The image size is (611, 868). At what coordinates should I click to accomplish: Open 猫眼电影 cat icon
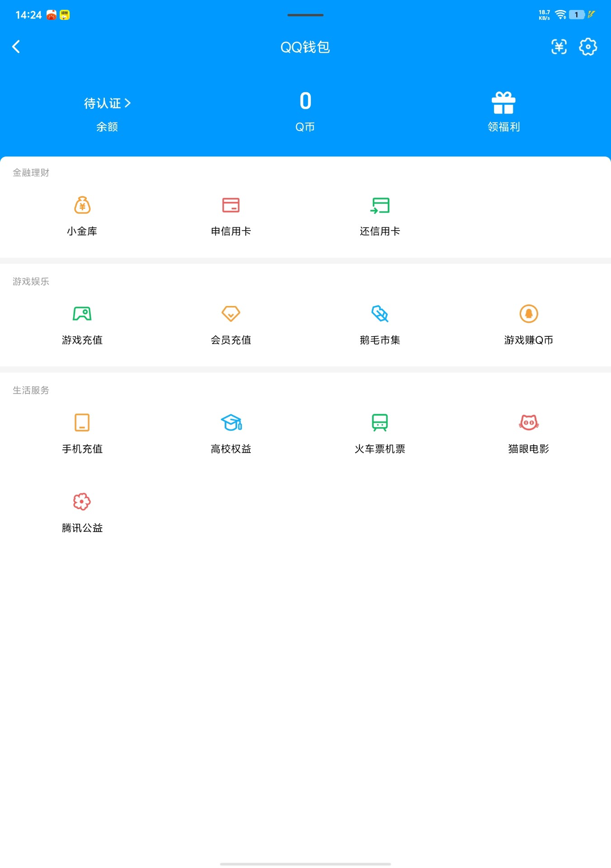coord(529,422)
